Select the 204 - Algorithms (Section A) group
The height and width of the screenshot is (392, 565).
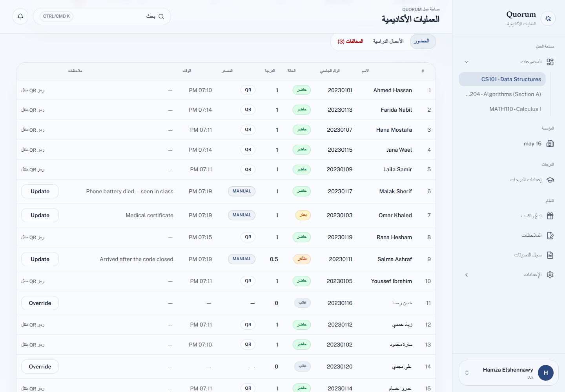pos(502,94)
